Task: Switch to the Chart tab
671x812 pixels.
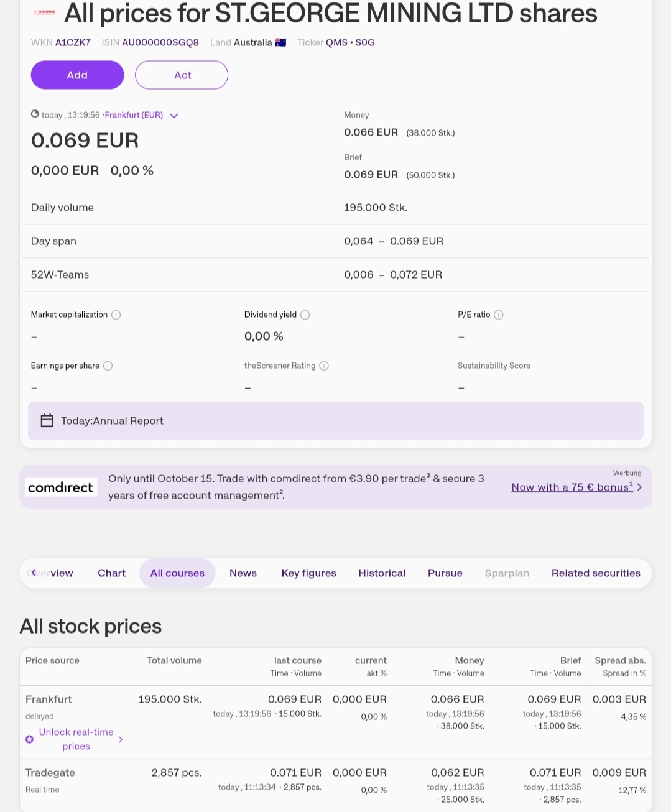Action: (111, 573)
